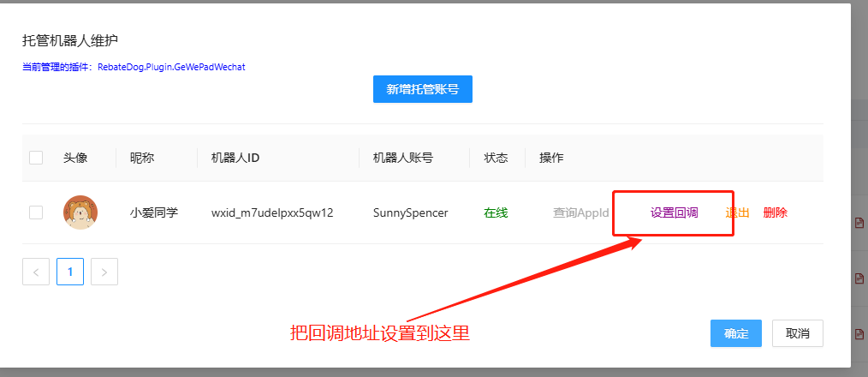Toggle the select-all checkbox in table header
Screen dimensions: 868x377
(x=36, y=158)
